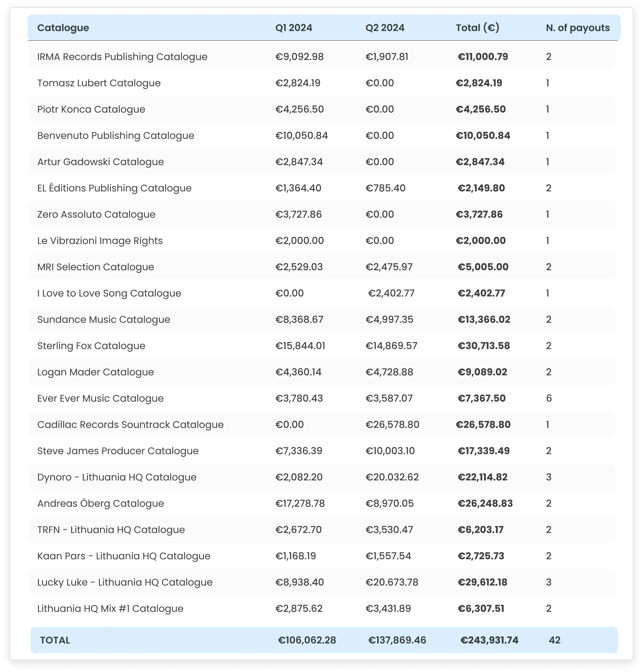The height and width of the screenshot is (672, 643).
Task: Click Q2 value €2,402.77 for I Love to Love
Action: [391, 293]
